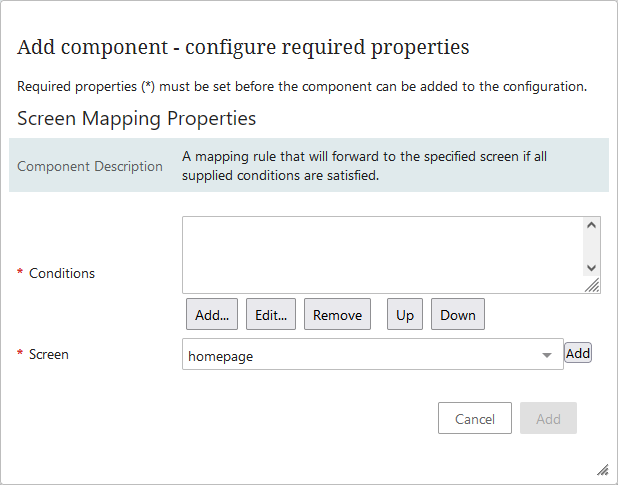
Task: Click the greyed-out Add button near Cancel
Action: click(x=548, y=419)
